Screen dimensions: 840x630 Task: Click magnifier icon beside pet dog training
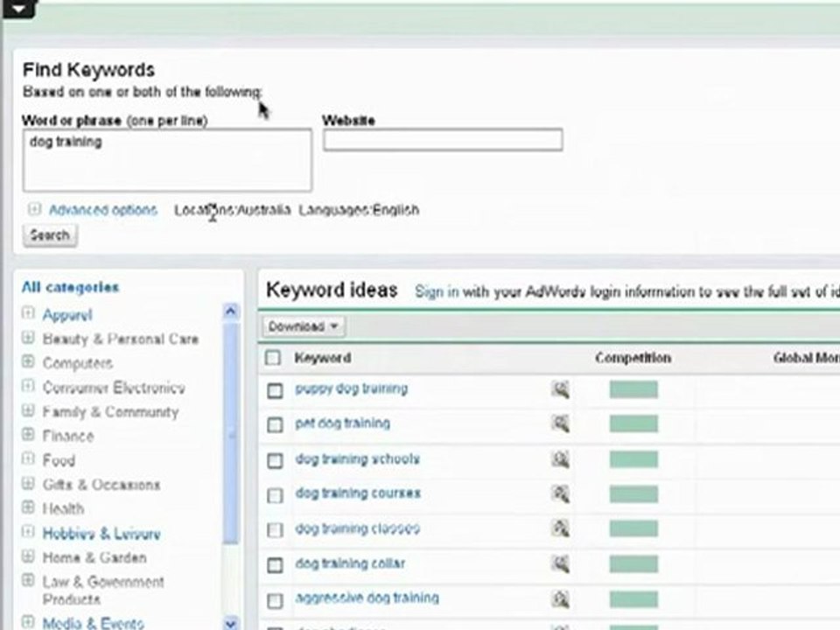click(x=560, y=424)
